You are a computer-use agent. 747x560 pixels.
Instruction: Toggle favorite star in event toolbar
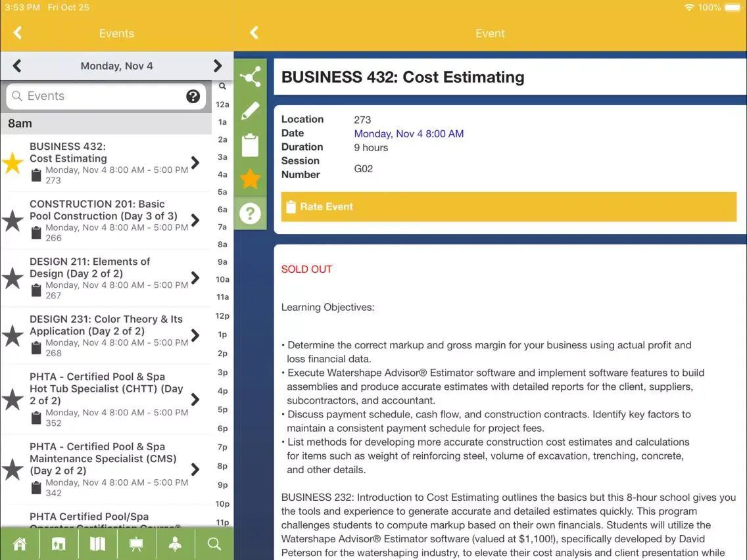click(x=251, y=179)
